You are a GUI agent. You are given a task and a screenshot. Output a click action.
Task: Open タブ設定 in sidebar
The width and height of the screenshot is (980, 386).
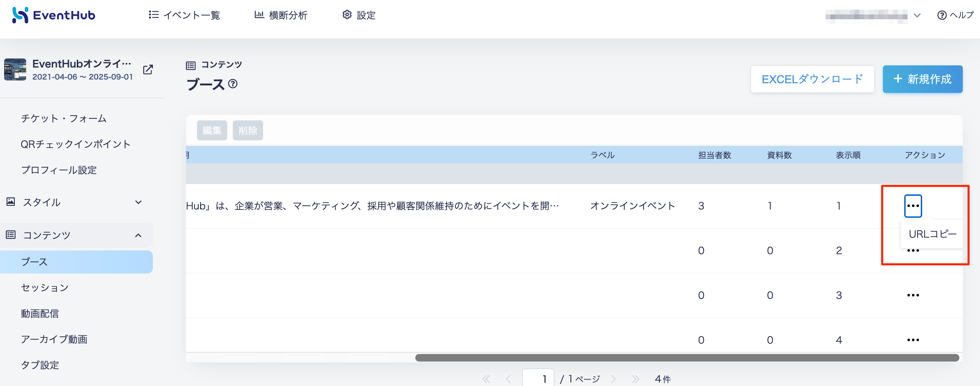[40, 365]
